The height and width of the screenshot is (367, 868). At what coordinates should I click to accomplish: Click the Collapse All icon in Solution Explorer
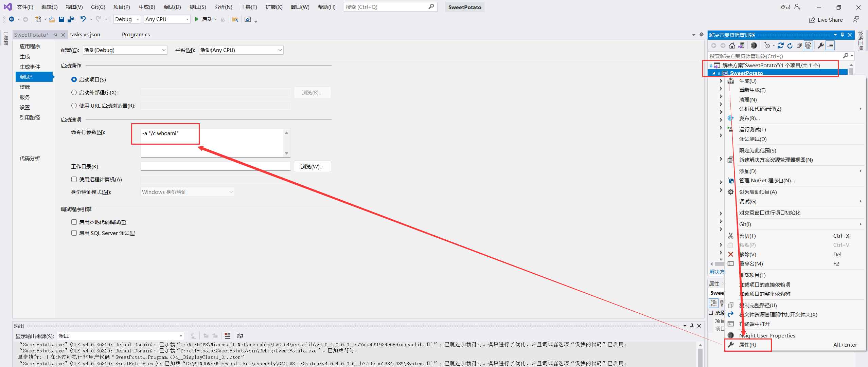point(799,45)
